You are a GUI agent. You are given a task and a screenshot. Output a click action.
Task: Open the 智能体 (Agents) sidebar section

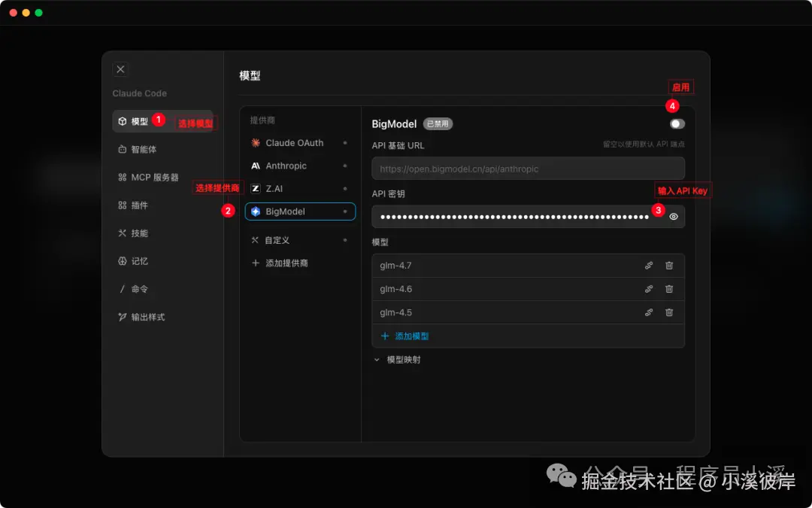pyautogui.click(x=139, y=149)
